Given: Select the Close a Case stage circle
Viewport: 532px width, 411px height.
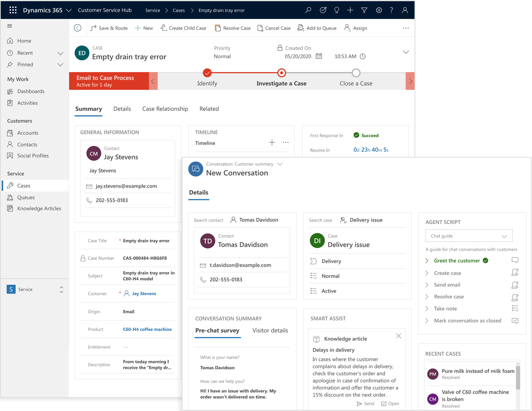Looking at the screenshot, I should (356, 73).
